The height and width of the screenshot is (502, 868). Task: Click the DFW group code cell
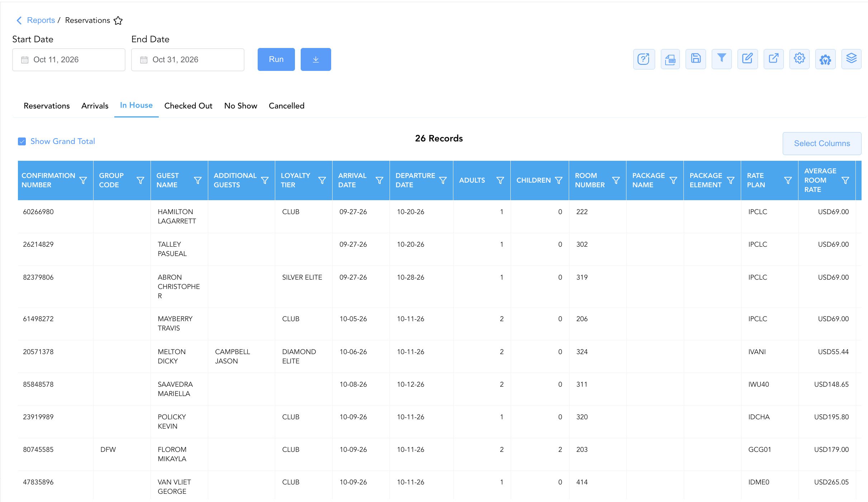pos(108,450)
